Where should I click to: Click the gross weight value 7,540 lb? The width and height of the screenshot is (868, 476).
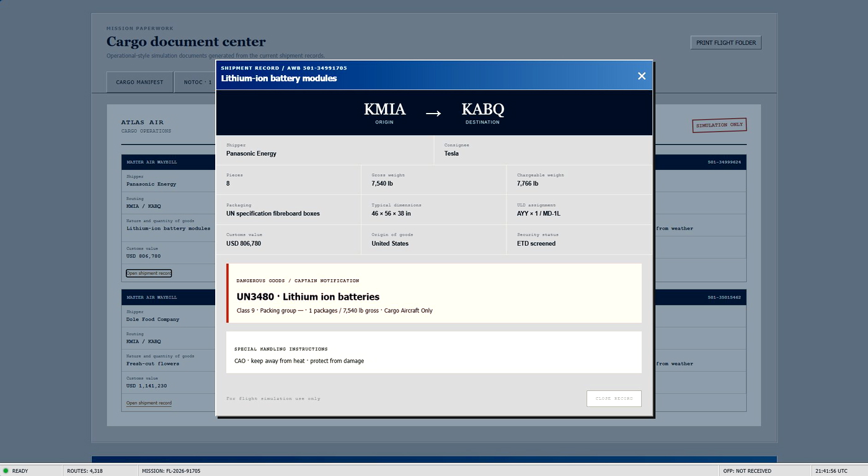click(385, 184)
